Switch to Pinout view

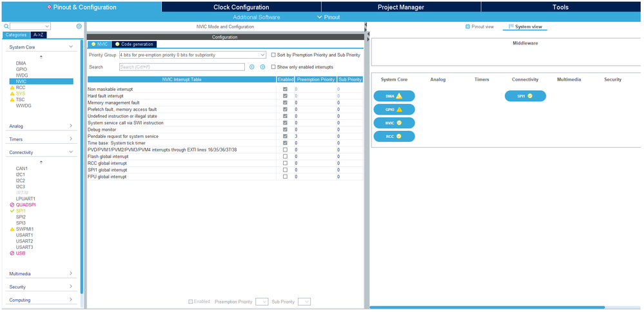click(480, 26)
